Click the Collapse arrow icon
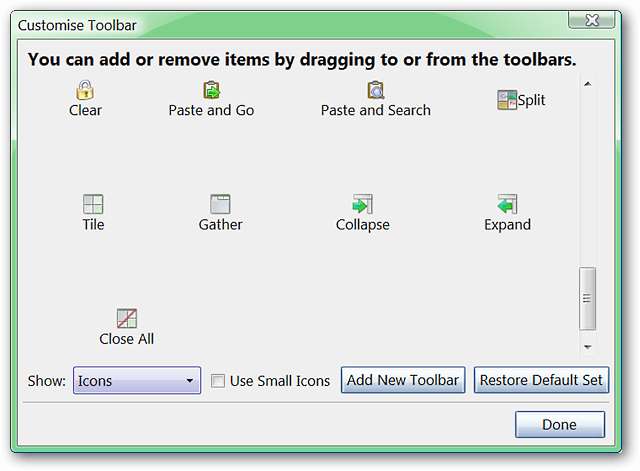This screenshot has width=640, height=471. [362, 204]
